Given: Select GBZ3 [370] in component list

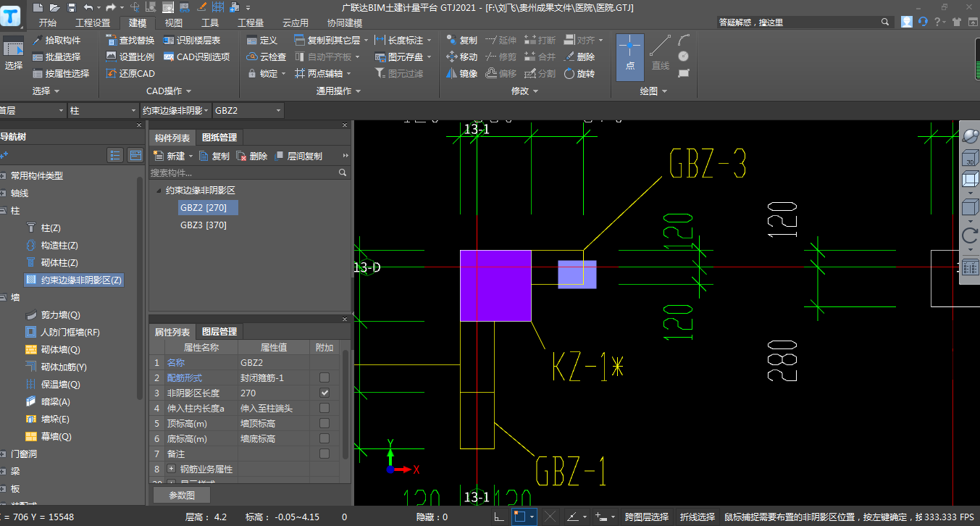Looking at the screenshot, I should [204, 225].
